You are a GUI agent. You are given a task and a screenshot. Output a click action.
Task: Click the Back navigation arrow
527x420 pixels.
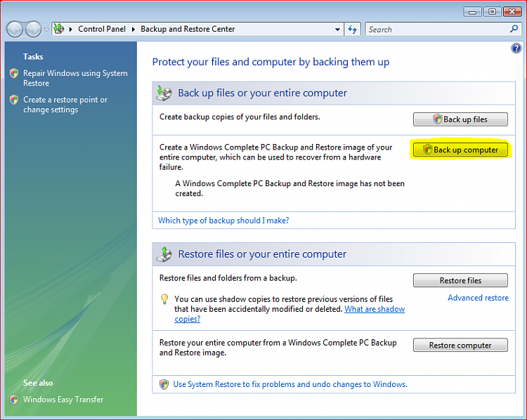coord(15,29)
